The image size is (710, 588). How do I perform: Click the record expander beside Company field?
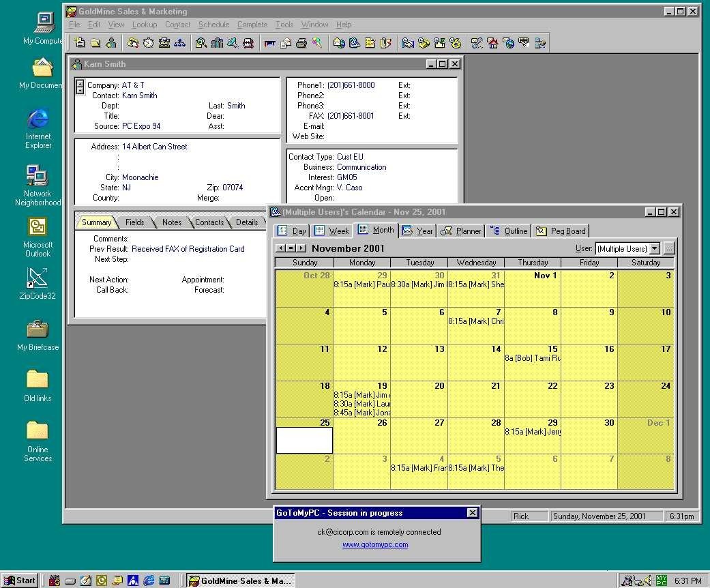(x=80, y=87)
